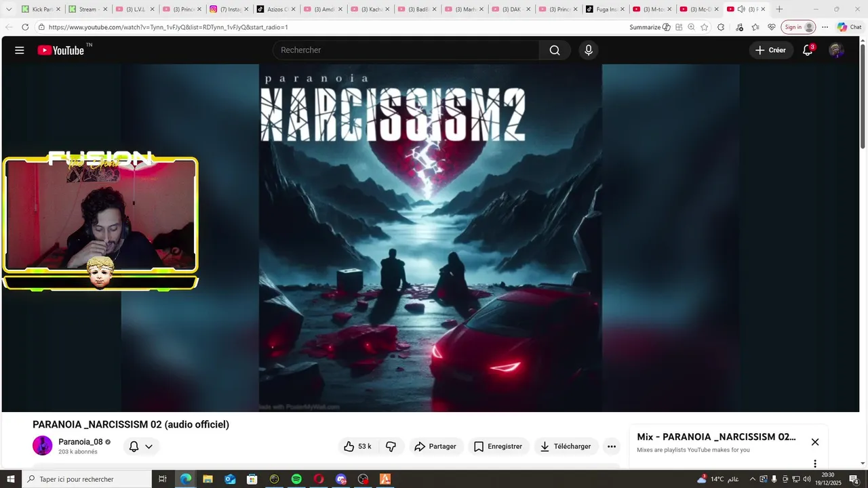
Task: Open the Paranoia_08 channel avatar
Action: point(43,445)
